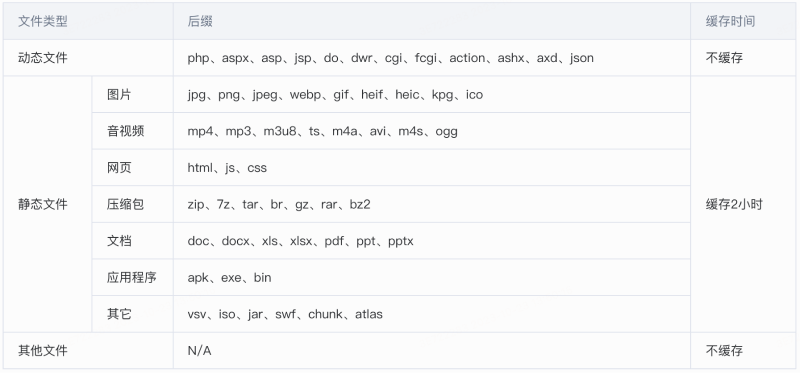Click the 缓存时间 column header

(731, 21)
